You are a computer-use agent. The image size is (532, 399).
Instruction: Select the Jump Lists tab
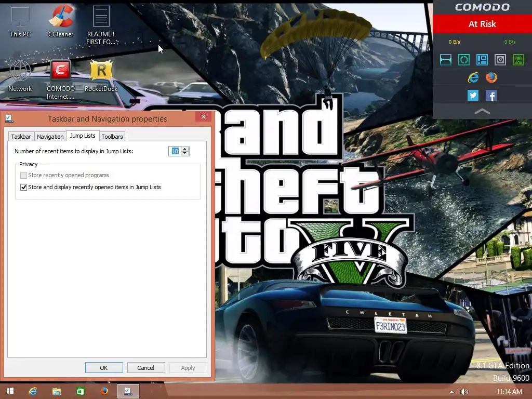83,136
